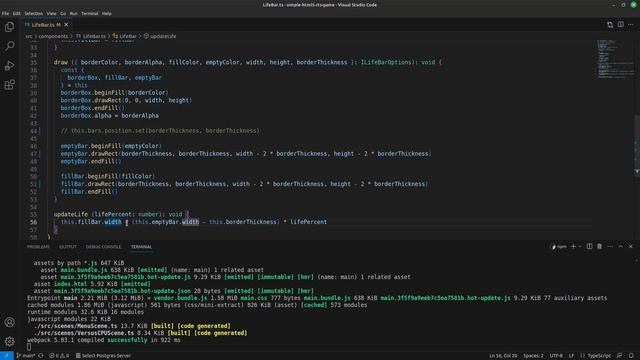This screenshot has width=640, height=360.
Task: Open the Terminal menu
Action: click(x=89, y=13)
